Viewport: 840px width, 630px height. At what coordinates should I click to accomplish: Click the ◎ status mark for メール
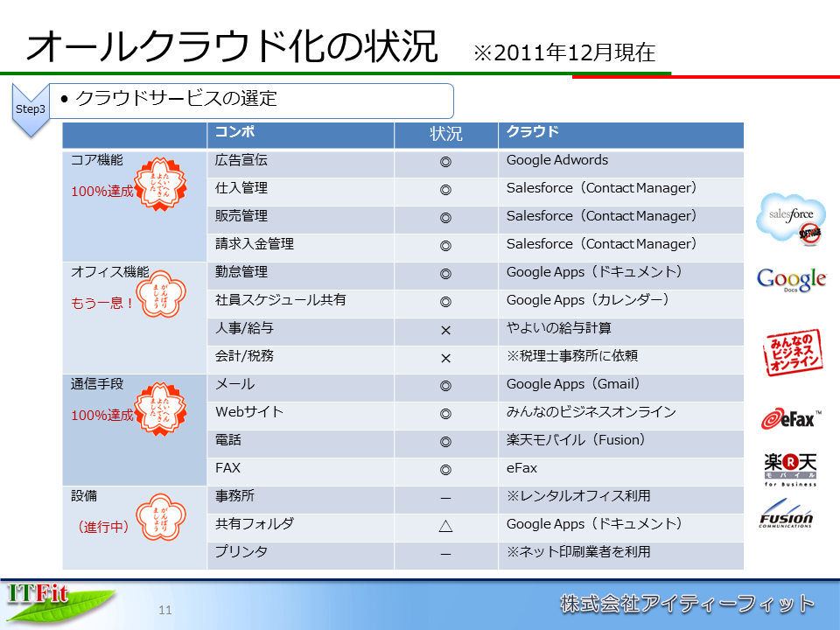445,386
